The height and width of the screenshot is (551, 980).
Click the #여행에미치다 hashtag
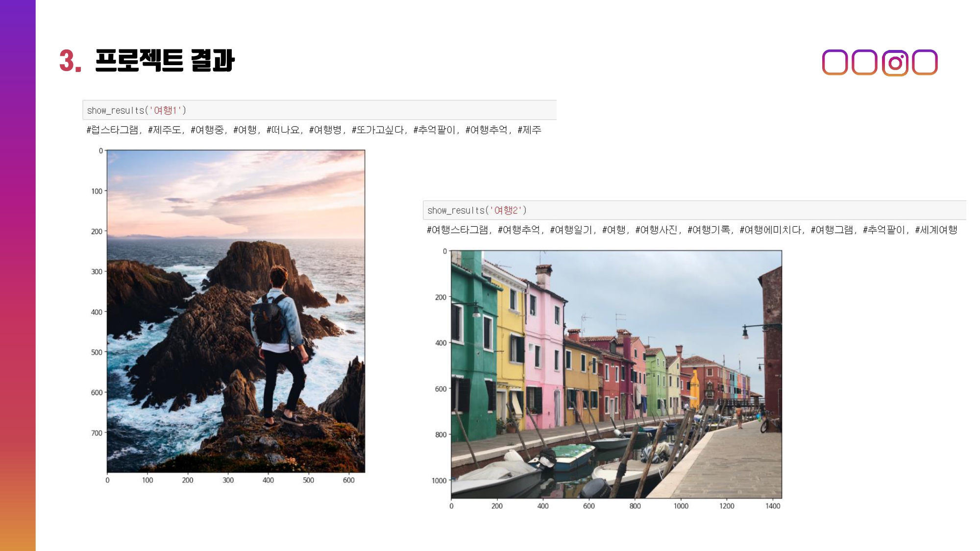pyautogui.click(x=771, y=230)
